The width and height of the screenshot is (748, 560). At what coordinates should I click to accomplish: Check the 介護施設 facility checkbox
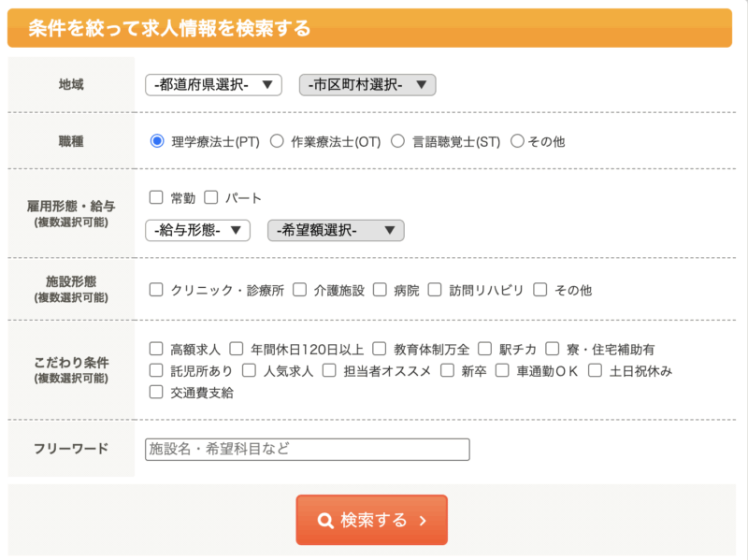click(x=299, y=290)
